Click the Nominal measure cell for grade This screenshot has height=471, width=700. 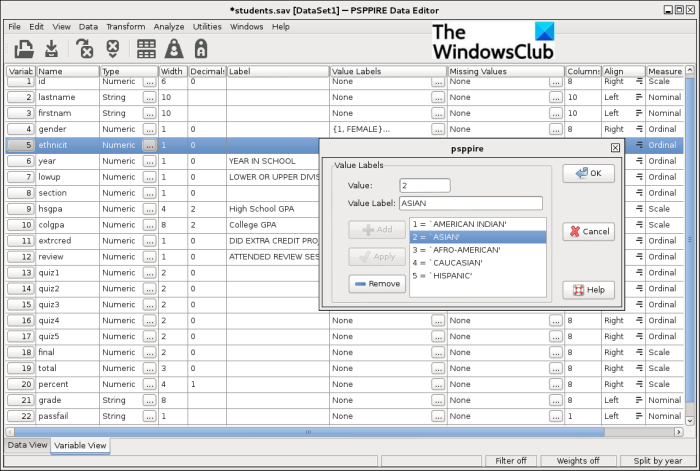point(665,400)
